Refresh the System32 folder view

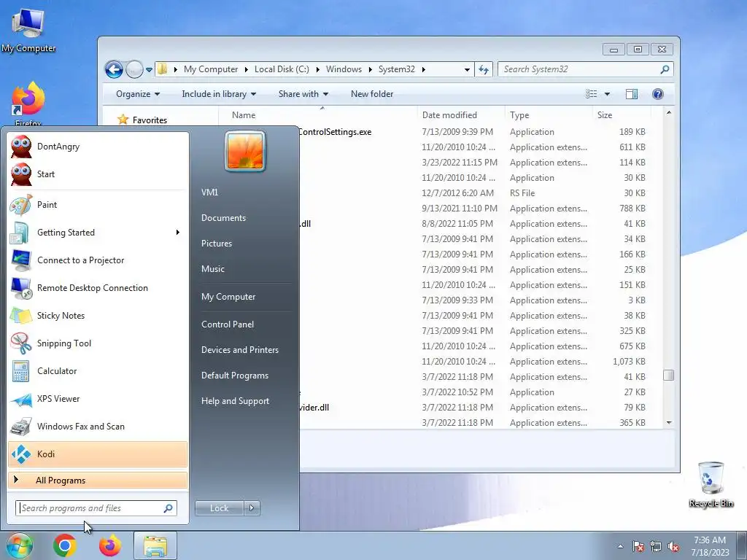tap(484, 69)
